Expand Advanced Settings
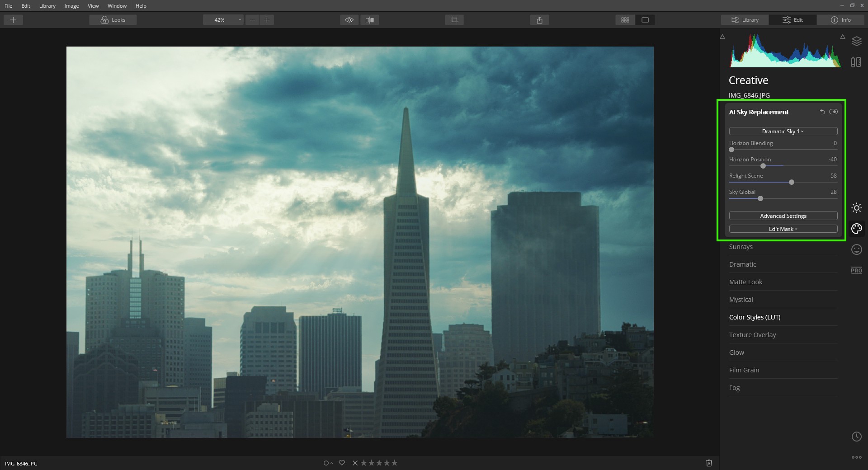Screen dimensions: 868x470 click(783, 216)
